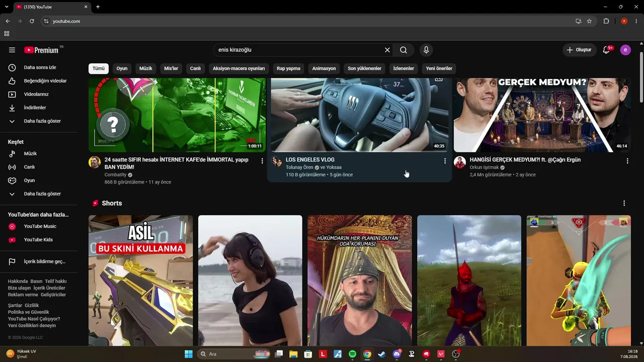This screenshot has height=362, width=644.
Task: Open the Hakkında footer link
Action: click(18, 282)
